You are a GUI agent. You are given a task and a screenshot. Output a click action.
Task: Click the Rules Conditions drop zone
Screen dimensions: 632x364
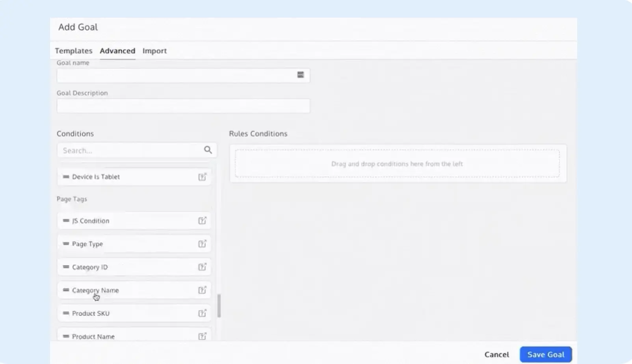click(397, 163)
